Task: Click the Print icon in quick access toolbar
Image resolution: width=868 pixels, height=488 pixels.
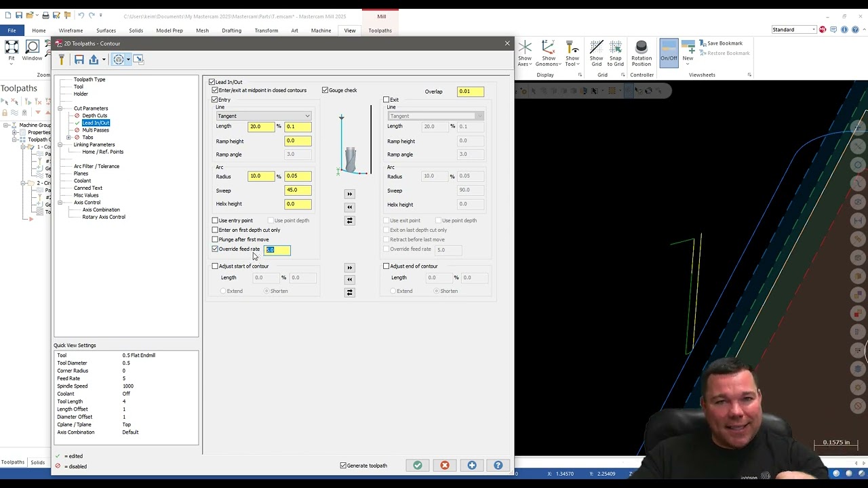Action: tap(45, 16)
